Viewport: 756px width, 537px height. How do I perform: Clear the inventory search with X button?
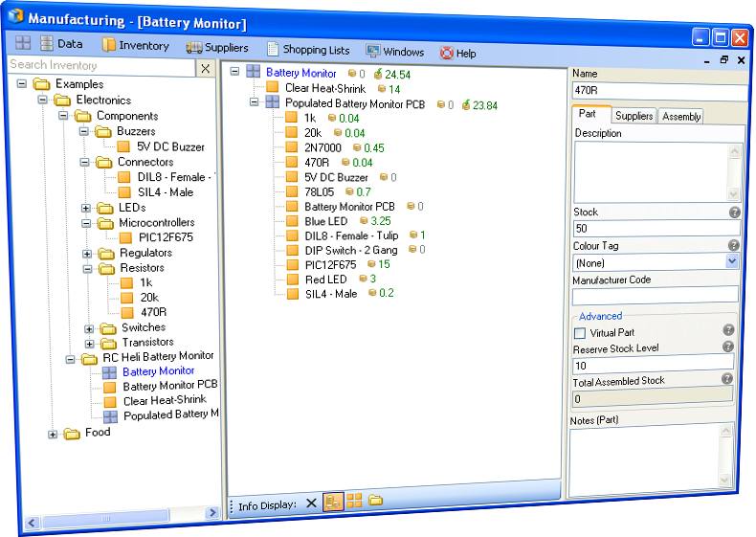(206, 68)
